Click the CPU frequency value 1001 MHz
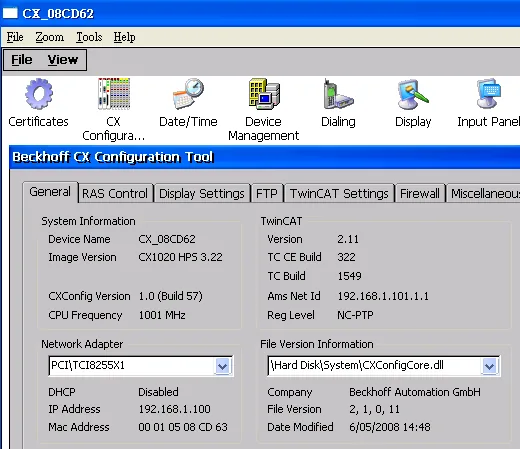The image size is (520, 449). click(162, 315)
